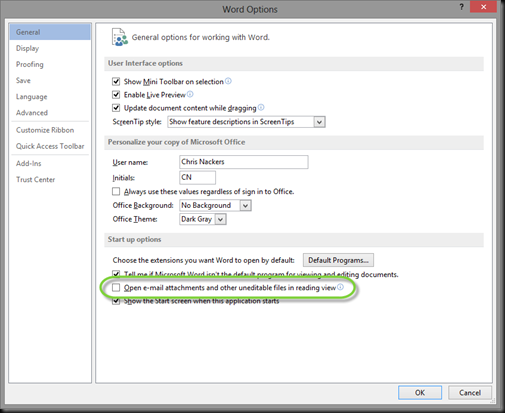Viewport: 505px width, 413px height.
Task: Click info icon after Update document content while dragging
Action: [261, 107]
